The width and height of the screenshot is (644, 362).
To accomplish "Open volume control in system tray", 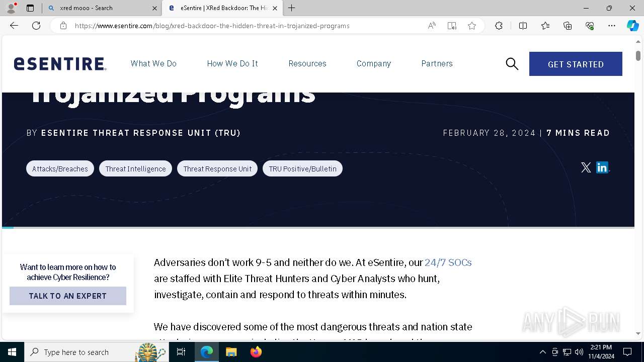I will point(579,352).
